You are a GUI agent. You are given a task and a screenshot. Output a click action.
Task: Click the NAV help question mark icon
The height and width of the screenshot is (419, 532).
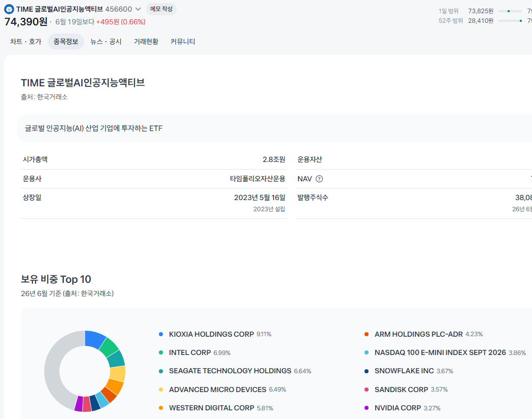pyautogui.click(x=319, y=179)
